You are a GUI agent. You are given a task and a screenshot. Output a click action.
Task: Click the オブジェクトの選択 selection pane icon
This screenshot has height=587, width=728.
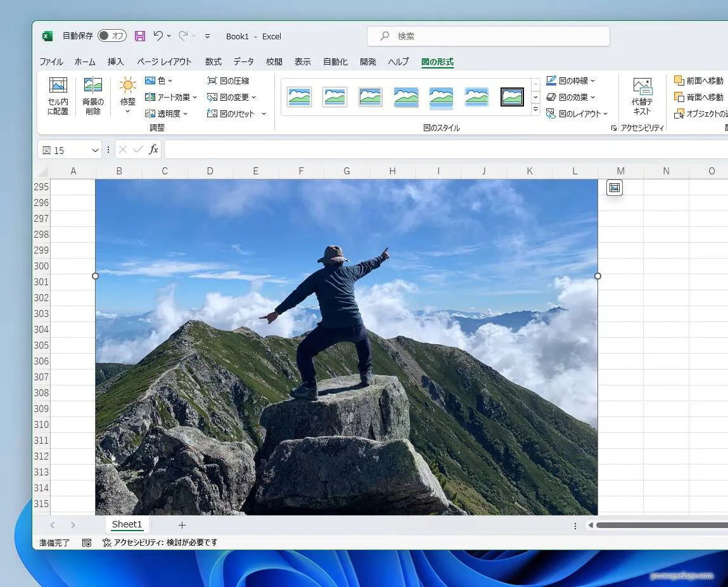(679, 113)
